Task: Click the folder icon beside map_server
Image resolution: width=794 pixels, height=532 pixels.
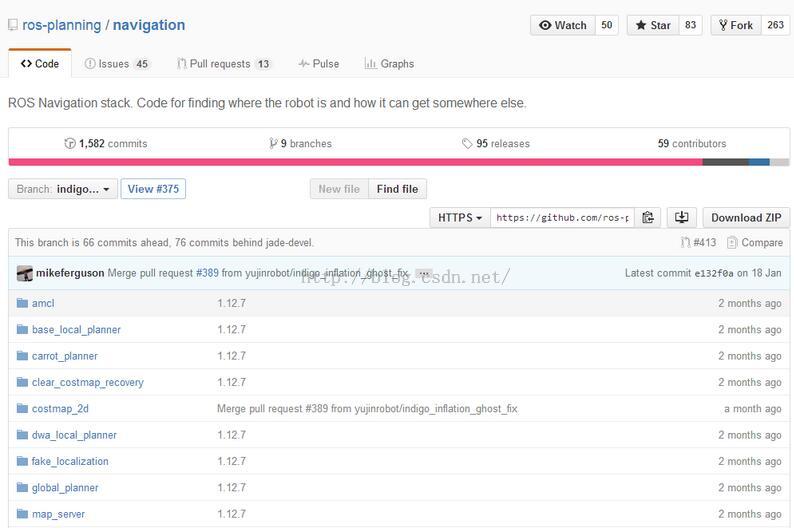Action: 22,514
